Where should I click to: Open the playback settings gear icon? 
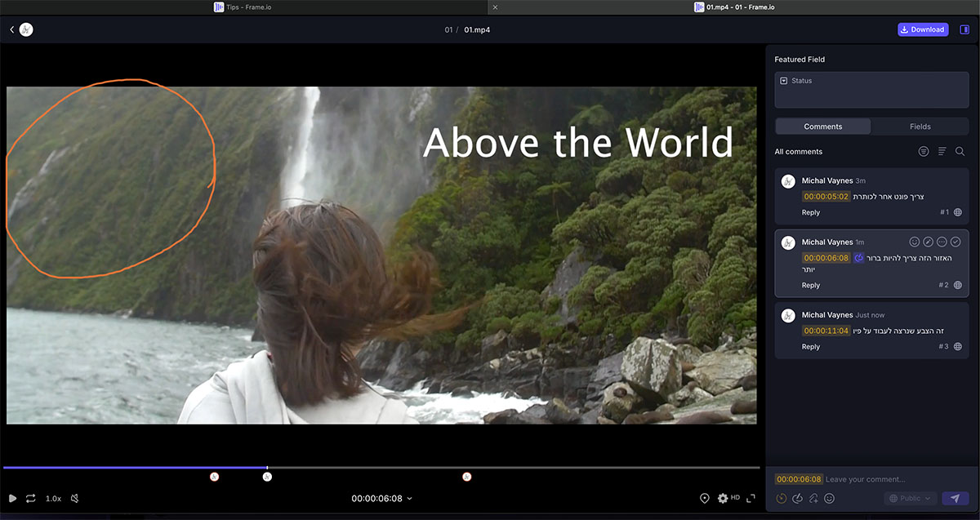pos(723,498)
